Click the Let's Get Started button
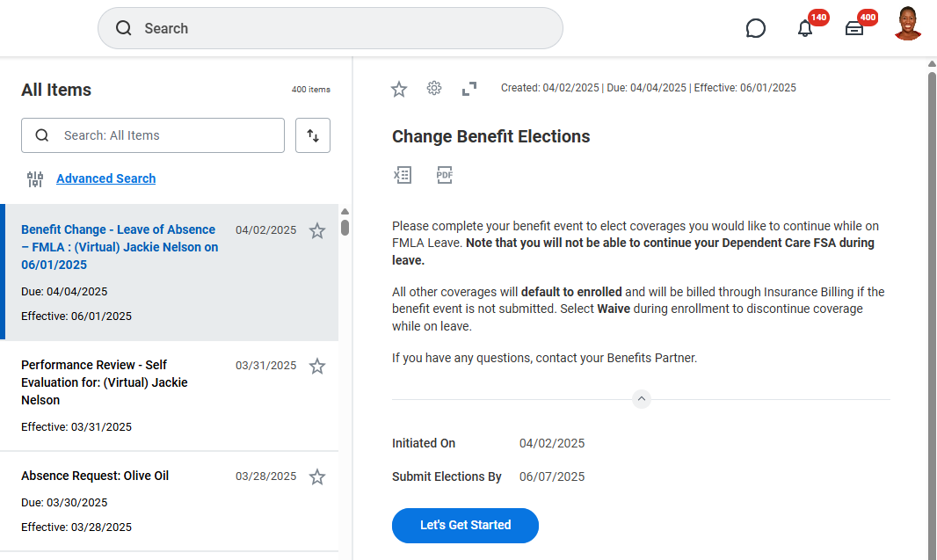937x560 pixels. [465, 525]
